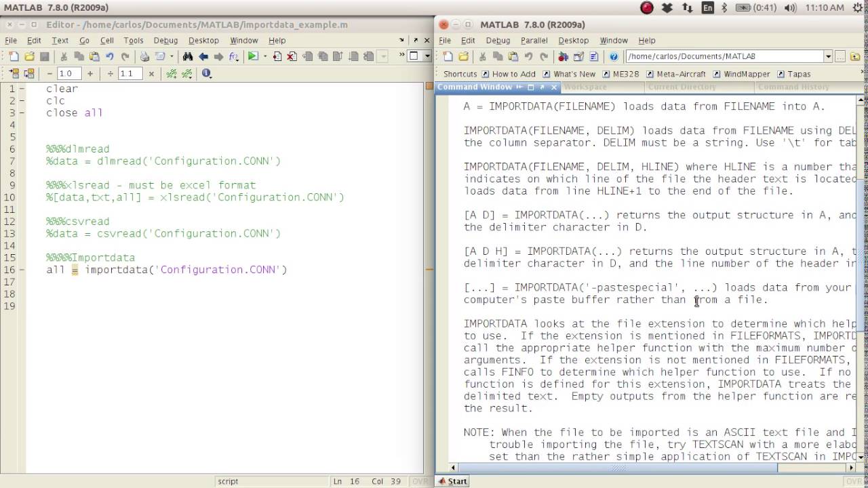Image resolution: width=868 pixels, height=488 pixels.
Task: Click orange message marker for line 16
Action: pos(429,269)
